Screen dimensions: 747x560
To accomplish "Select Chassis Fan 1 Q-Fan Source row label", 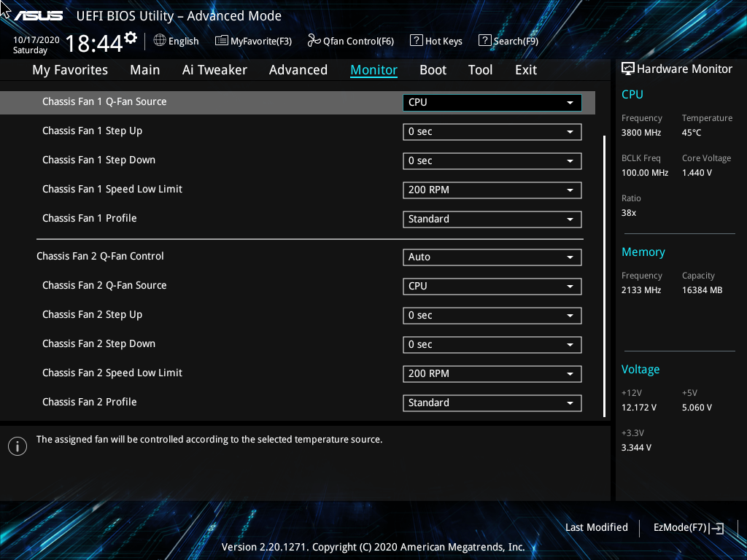I will pos(104,101).
